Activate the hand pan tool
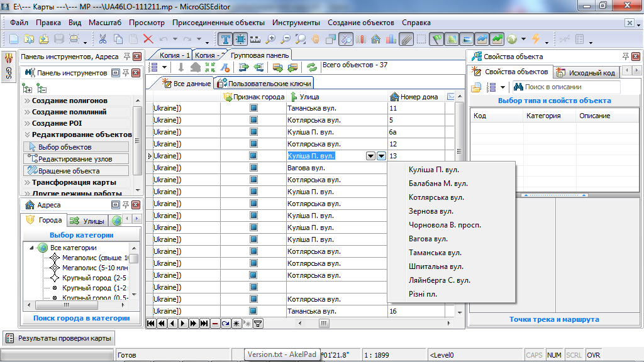 316,39
